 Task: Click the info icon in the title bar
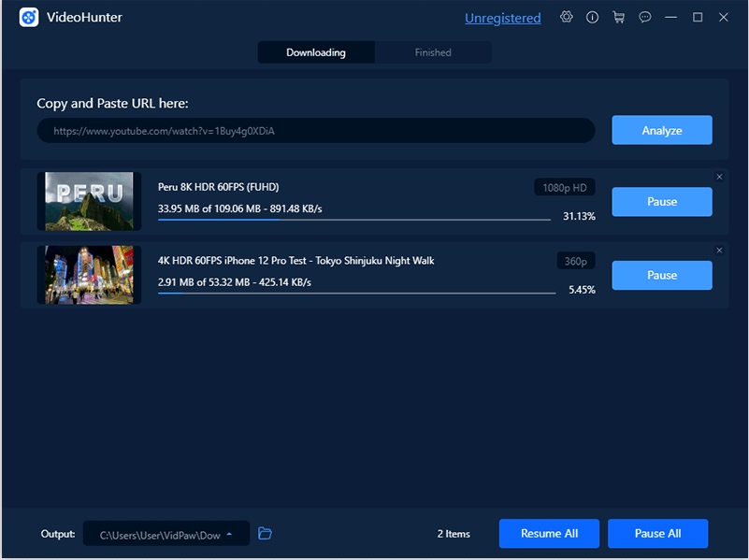coord(593,17)
